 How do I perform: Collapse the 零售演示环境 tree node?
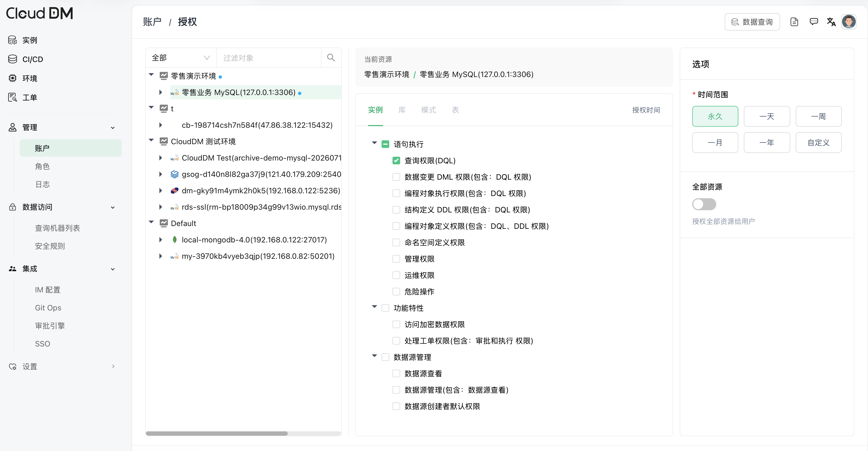(151, 75)
